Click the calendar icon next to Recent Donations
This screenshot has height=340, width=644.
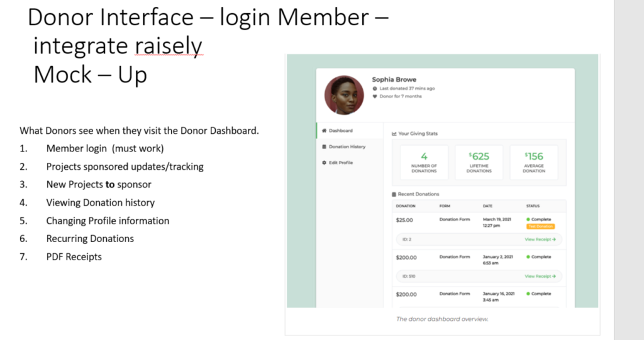(394, 194)
